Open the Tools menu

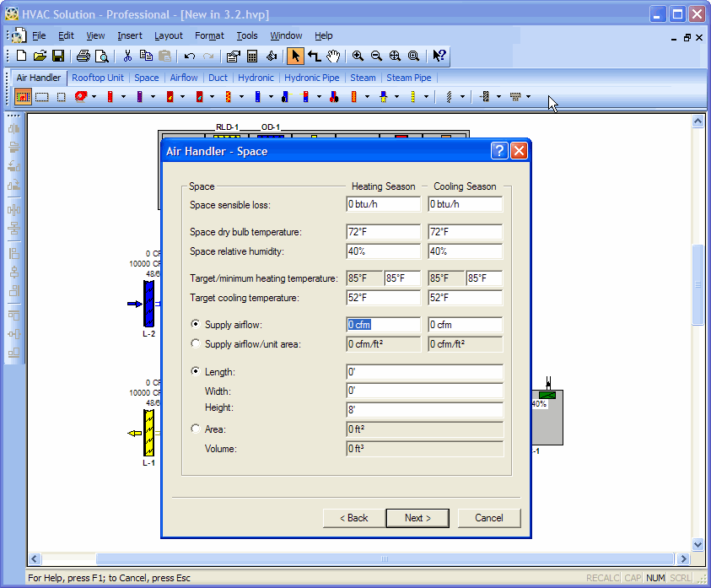pyautogui.click(x=246, y=35)
